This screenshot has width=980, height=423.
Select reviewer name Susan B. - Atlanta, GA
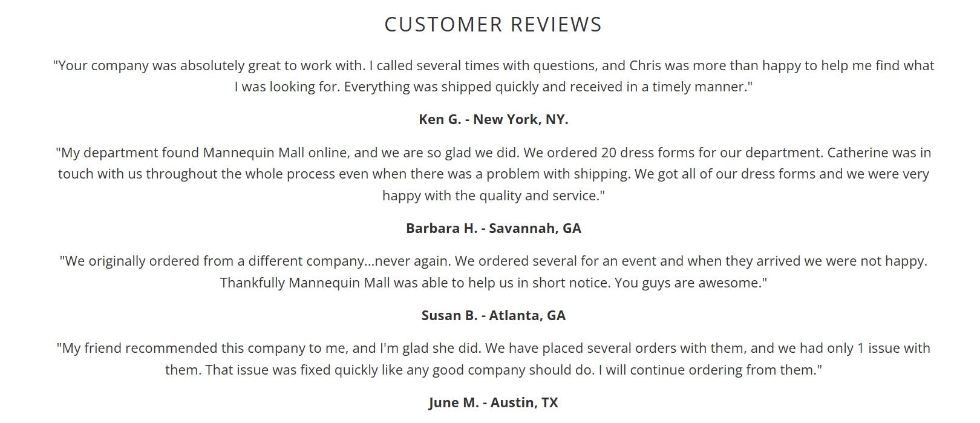(493, 315)
